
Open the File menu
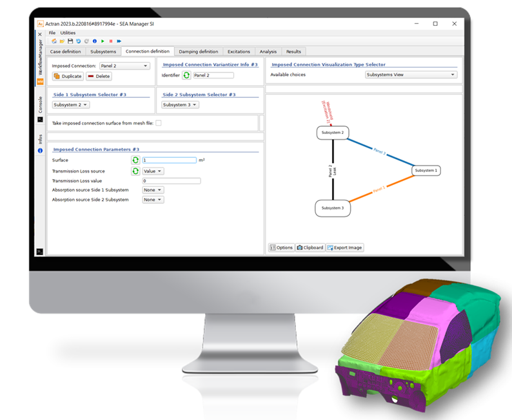pos(52,33)
